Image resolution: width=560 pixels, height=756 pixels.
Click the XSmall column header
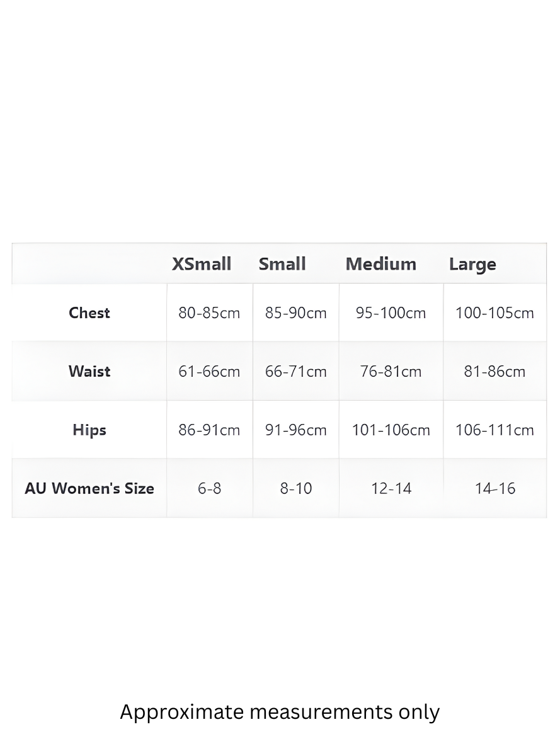(x=202, y=263)
